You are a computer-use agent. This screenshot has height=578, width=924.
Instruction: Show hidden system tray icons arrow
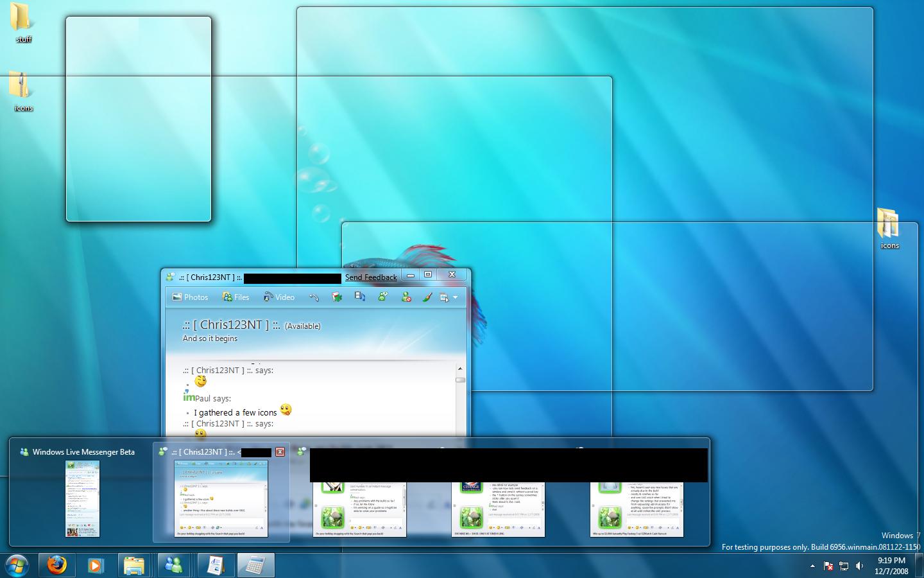[812, 566]
